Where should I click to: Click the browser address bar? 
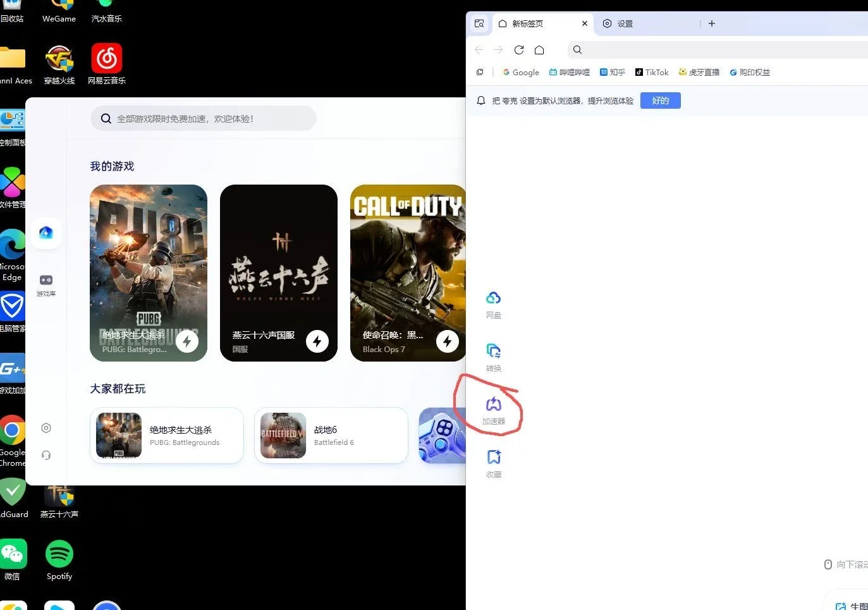[x=717, y=50]
